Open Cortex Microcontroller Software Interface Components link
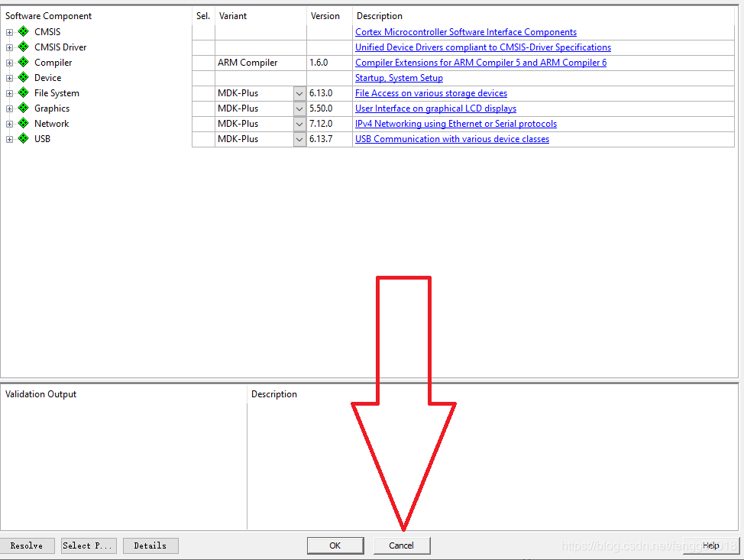 466,32
